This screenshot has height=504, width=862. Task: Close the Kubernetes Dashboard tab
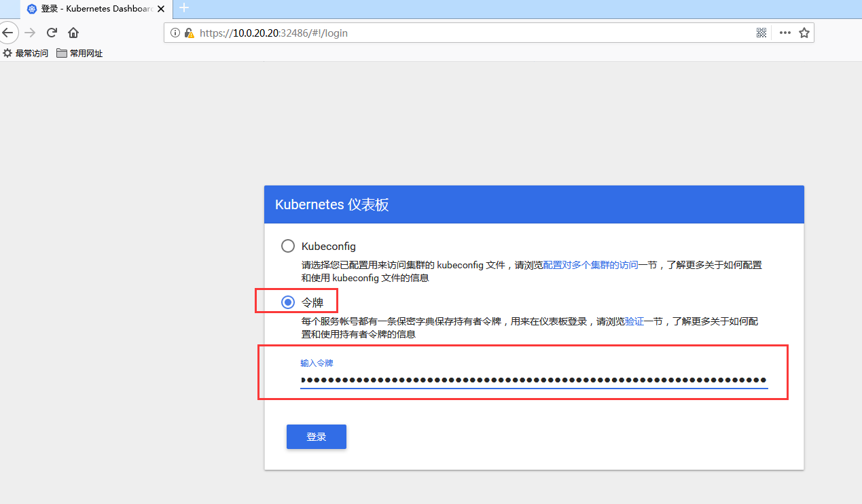coord(161,9)
